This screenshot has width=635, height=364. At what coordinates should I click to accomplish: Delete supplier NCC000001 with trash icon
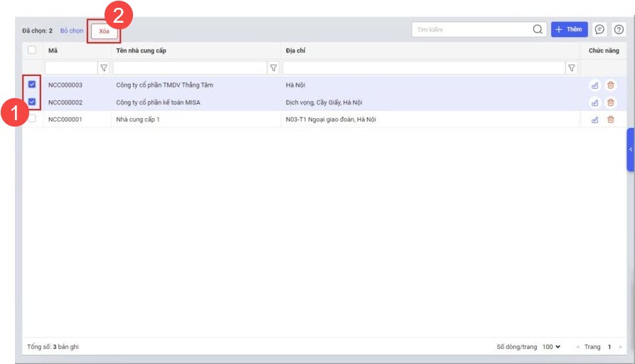610,119
